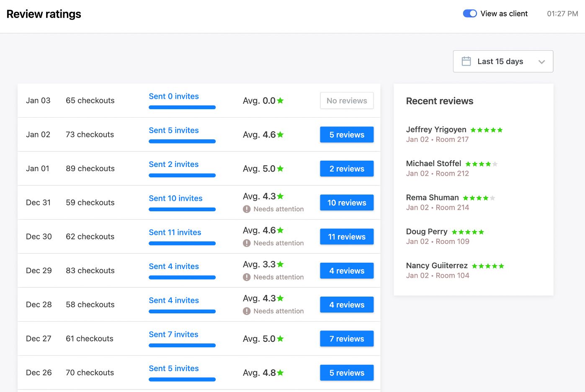This screenshot has width=585, height=392.
Task: Click the progress bar under Sent 7 invites
Action: click(182, 346)
